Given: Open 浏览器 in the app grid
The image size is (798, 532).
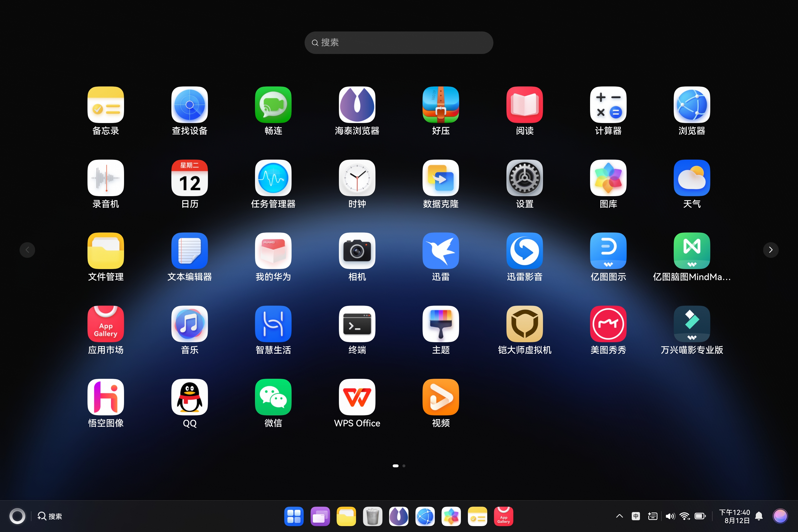Looking at the screenshot, I should (692, 105).
